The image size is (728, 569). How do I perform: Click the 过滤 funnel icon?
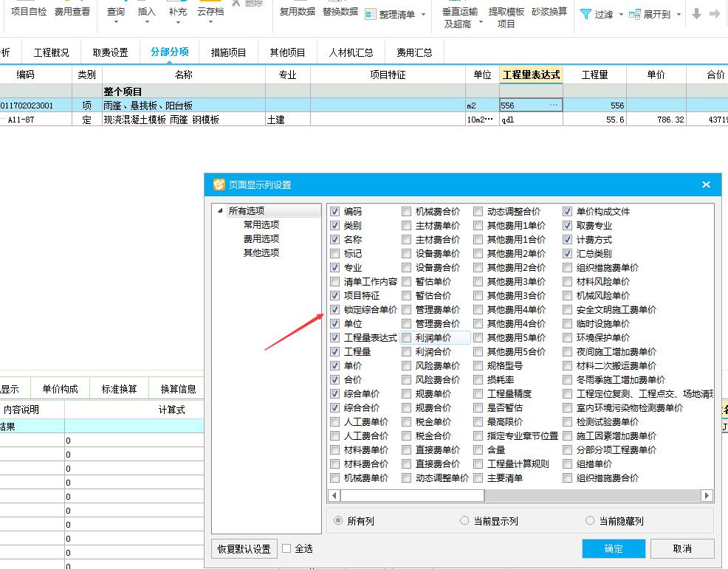coord(586,14)
